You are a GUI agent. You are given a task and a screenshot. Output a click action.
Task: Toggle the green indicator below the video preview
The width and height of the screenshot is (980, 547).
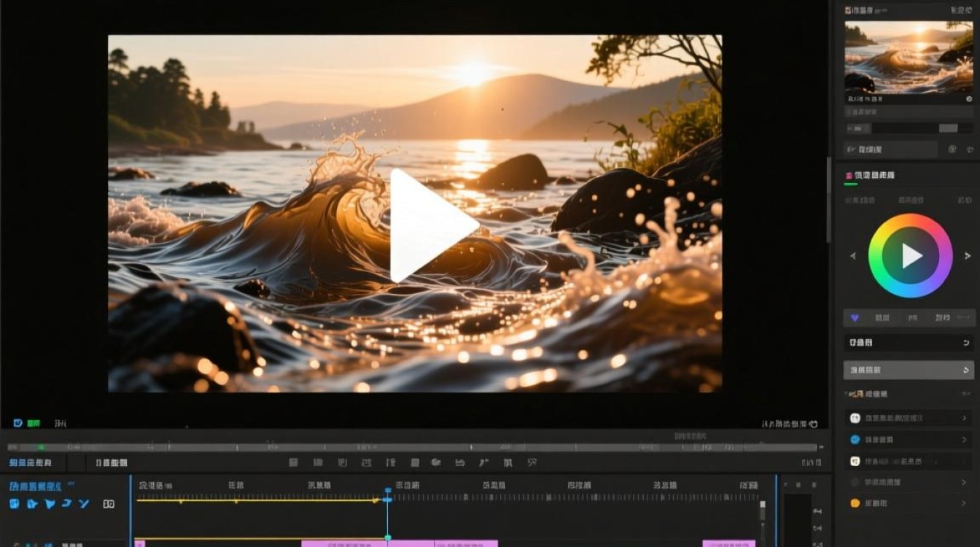click(x=34, y=423)
